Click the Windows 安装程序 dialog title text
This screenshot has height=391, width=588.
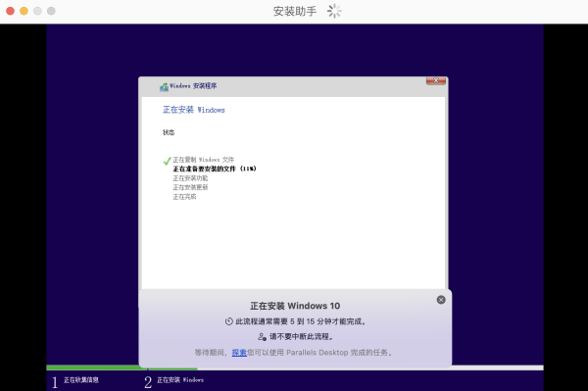pyautogui.click(x=193, y=86)
